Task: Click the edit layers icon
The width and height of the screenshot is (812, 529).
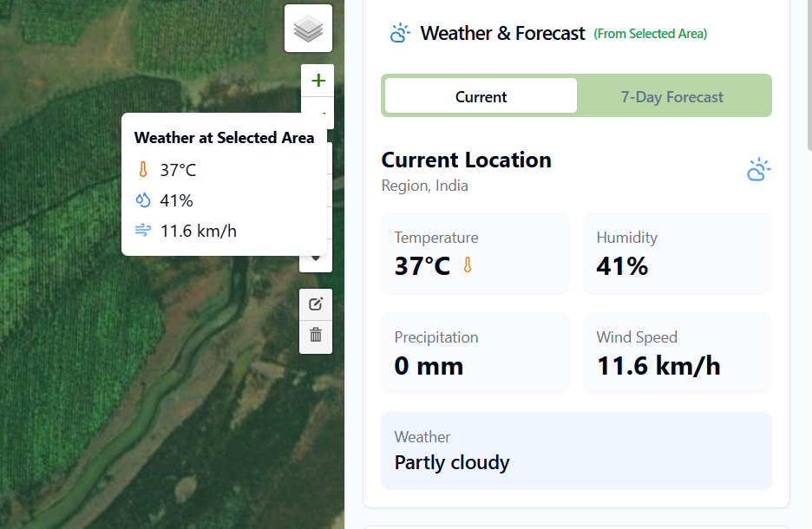Action: coord(316,304)
